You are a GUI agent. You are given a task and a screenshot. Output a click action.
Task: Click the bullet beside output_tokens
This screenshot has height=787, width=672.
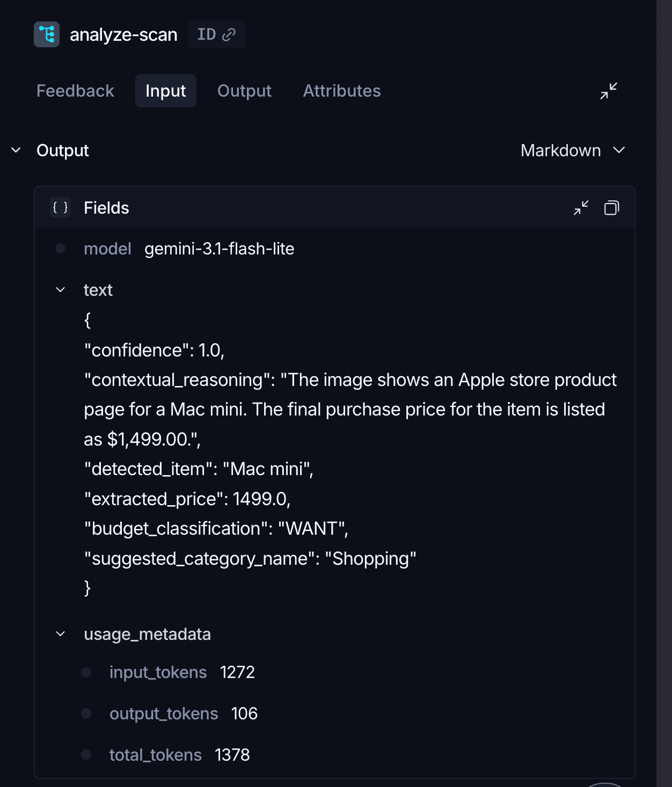(86, 713)
